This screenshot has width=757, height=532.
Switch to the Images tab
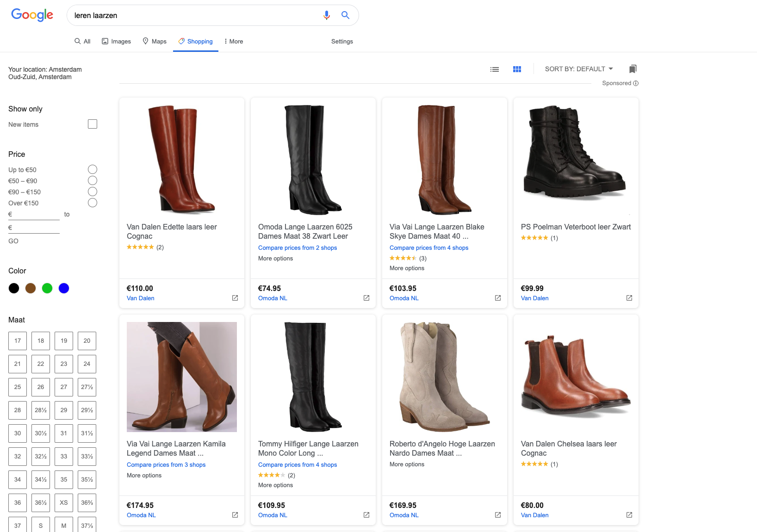(116, 41)
